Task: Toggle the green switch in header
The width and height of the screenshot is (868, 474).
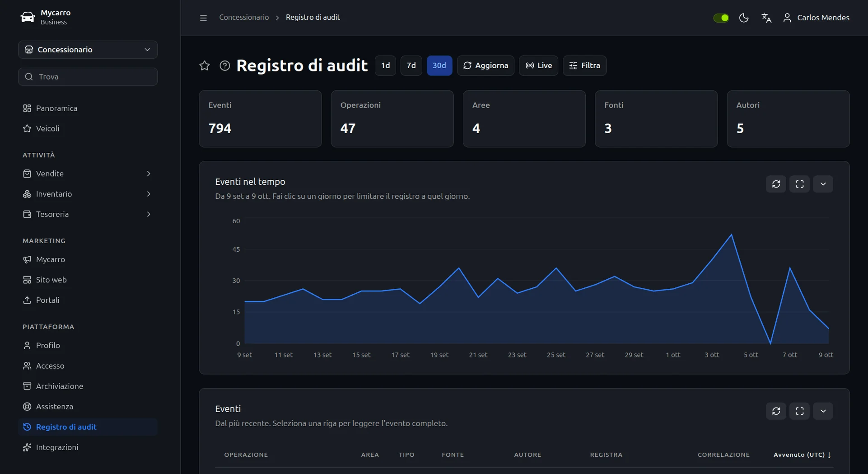Action: (x=721, y=18)
